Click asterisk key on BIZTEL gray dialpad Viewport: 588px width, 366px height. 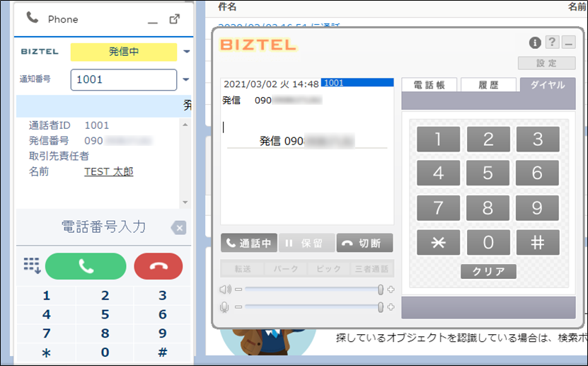pyautogui.click(x=438, y=243)
